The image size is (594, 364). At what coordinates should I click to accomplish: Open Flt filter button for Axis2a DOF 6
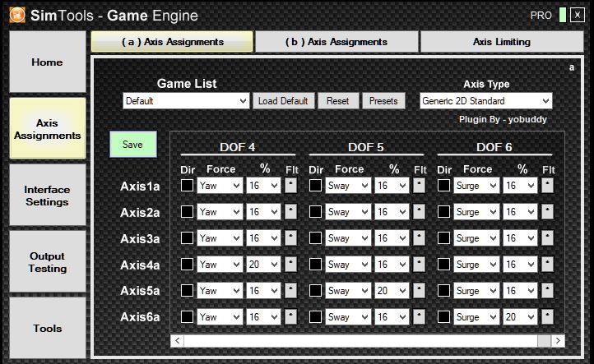pos(547,211)
